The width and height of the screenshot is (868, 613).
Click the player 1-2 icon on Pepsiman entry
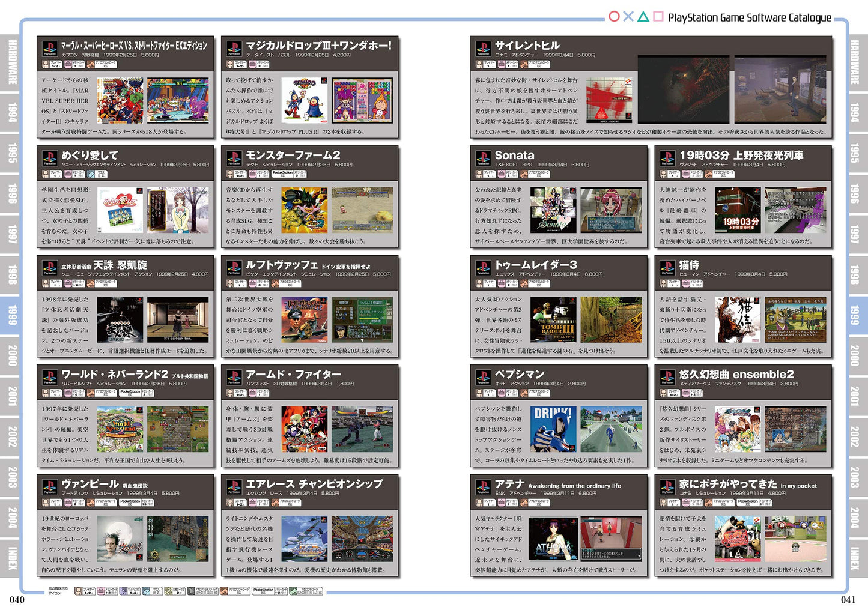487,394
